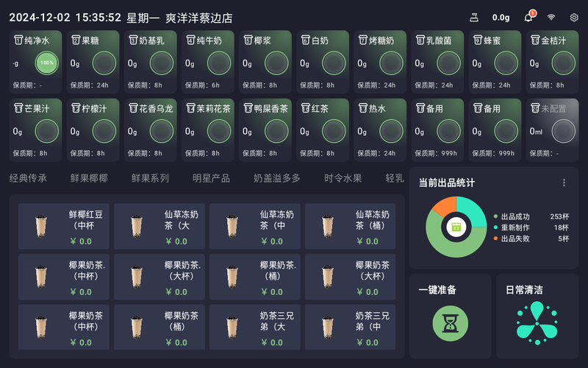
Task: Select the 仙草冻奶茶（大 drink
Action: point(159,227)
